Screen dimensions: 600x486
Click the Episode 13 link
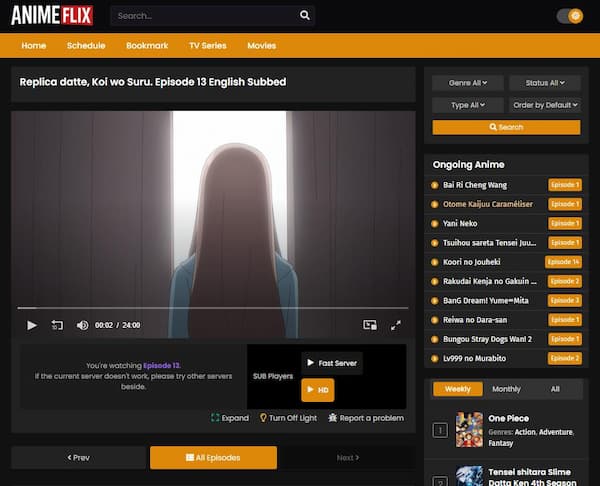coord(161,365)
